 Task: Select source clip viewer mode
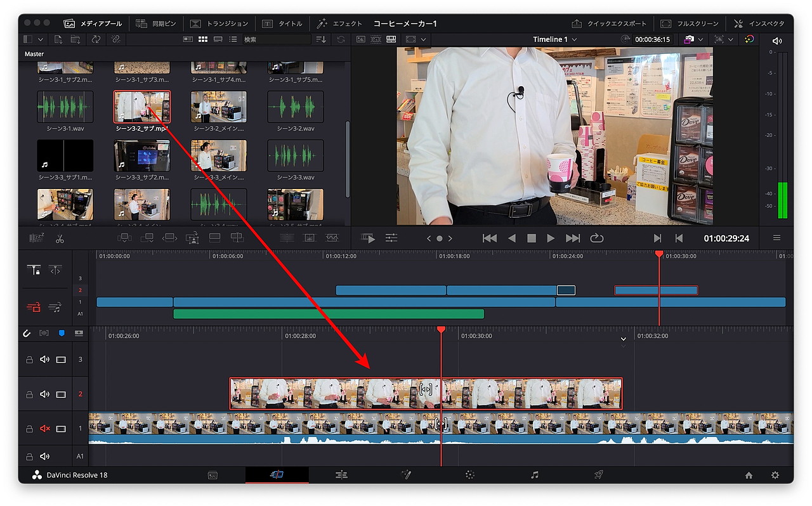[x=361, y=39]
